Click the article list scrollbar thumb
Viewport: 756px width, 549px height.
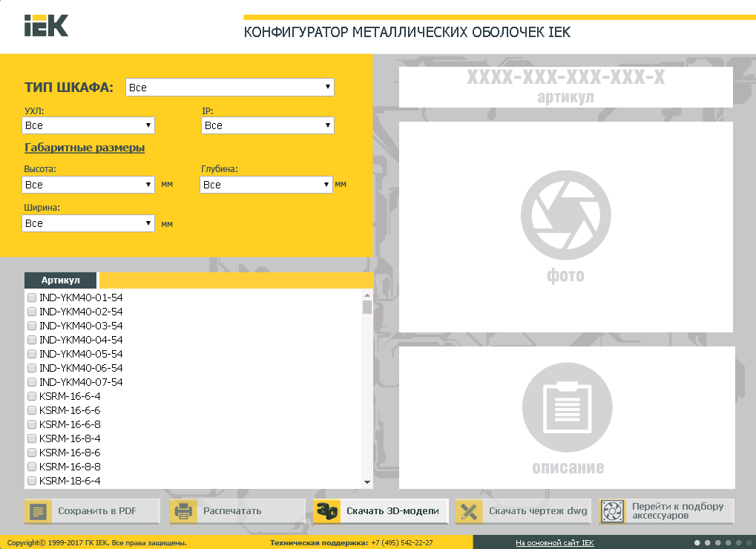[x=367, y=307]
